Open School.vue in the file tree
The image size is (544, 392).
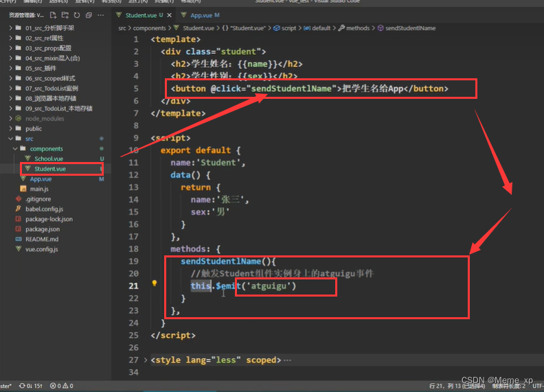tap(49, 159)
